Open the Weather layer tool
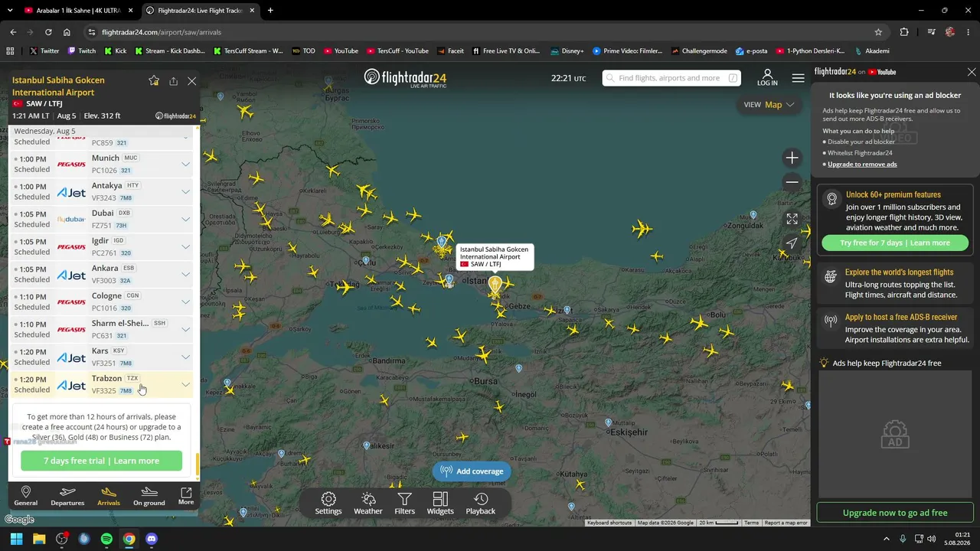This screenshot has height=551, width=980. click(368, 504)
